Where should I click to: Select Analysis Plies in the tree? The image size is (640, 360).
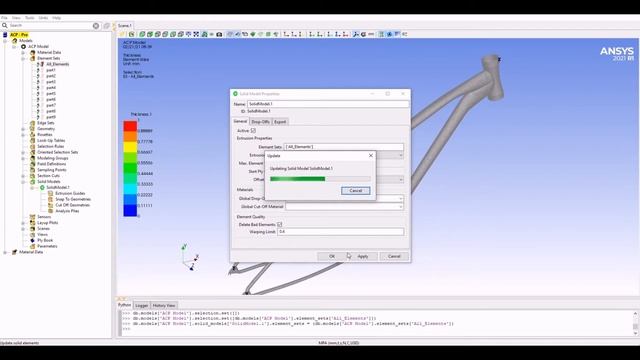67,211
